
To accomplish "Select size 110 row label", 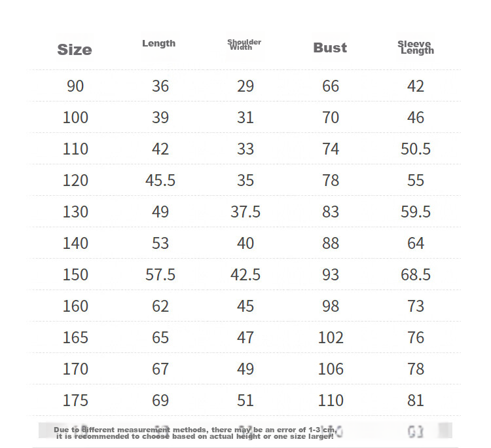I will click(75, 149).
